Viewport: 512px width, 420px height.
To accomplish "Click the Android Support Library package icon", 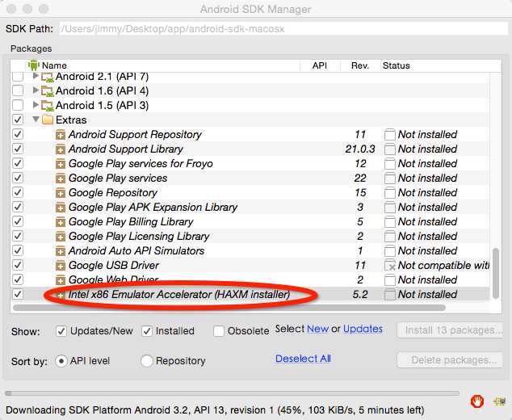I will [x=61, y=149].
